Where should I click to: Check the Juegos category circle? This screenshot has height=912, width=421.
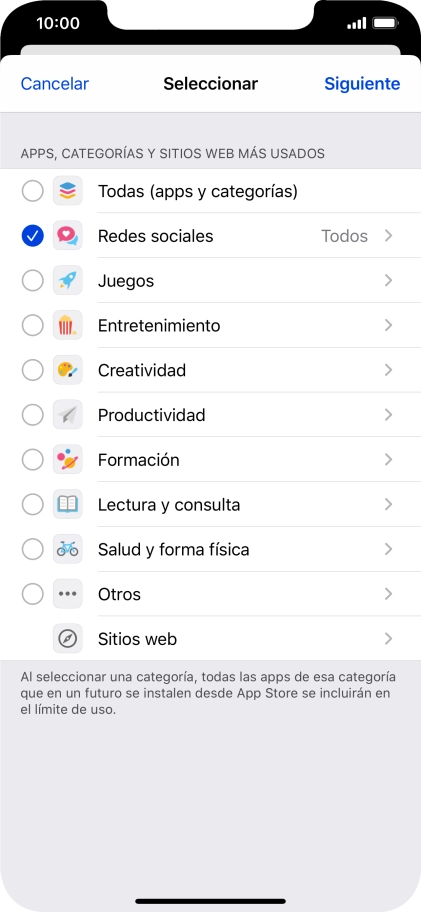(33, 280)
